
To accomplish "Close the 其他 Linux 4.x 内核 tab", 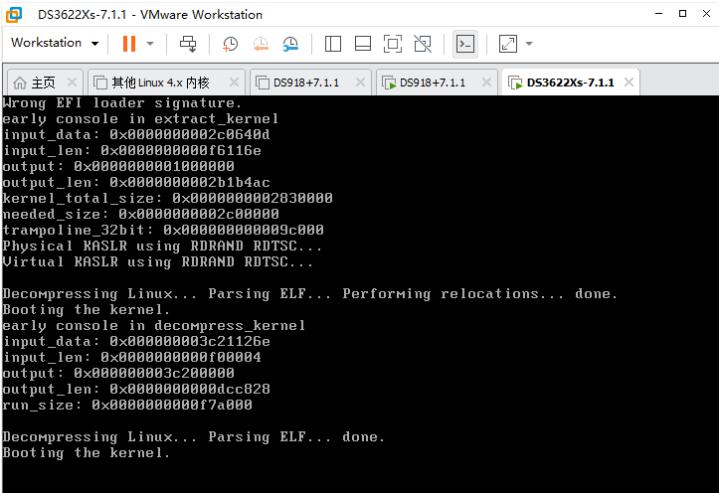I will pos(234,82).
